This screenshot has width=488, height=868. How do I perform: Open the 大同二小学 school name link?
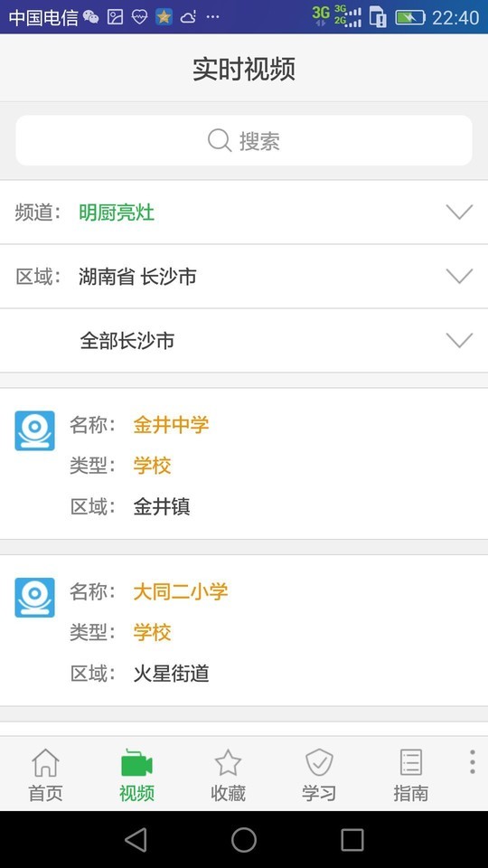click(181, 591)
